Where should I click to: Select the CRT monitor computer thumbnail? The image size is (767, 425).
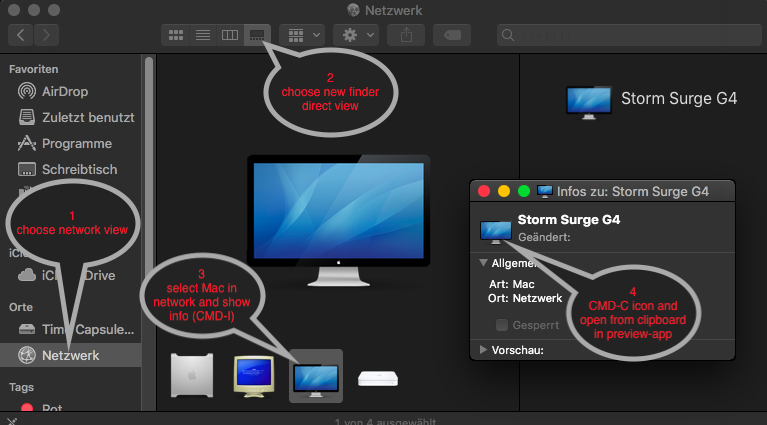254,376
